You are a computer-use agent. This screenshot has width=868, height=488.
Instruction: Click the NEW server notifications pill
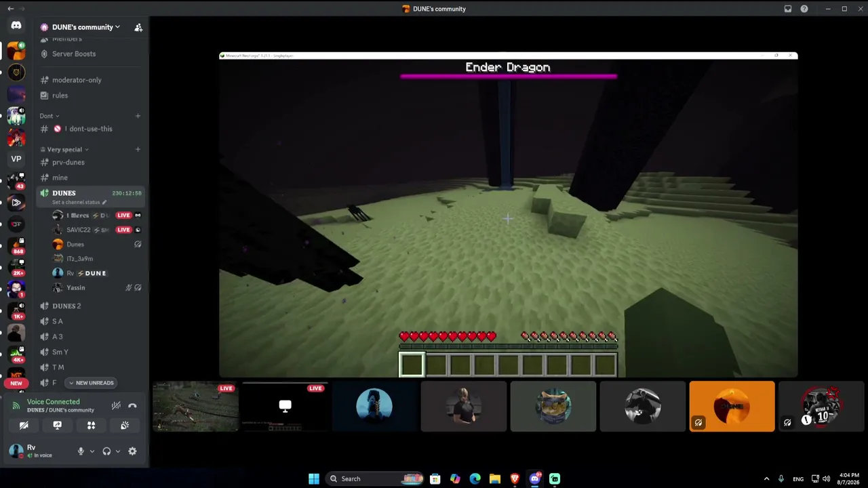16,384
